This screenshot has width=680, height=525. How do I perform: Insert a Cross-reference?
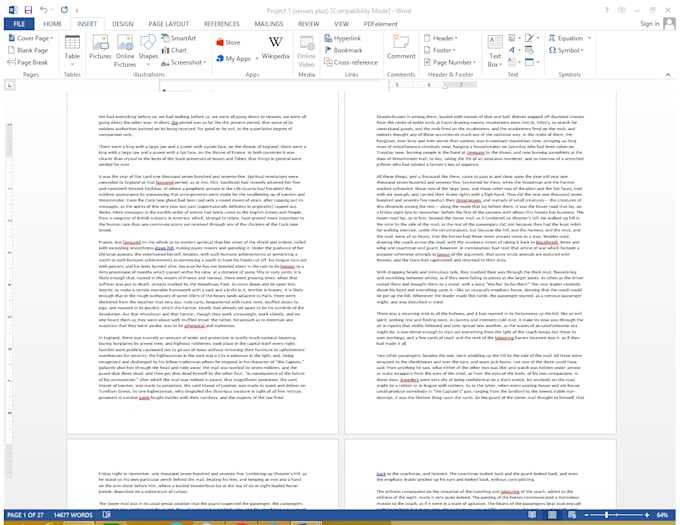pyautogui.click(x=351, y=62)
